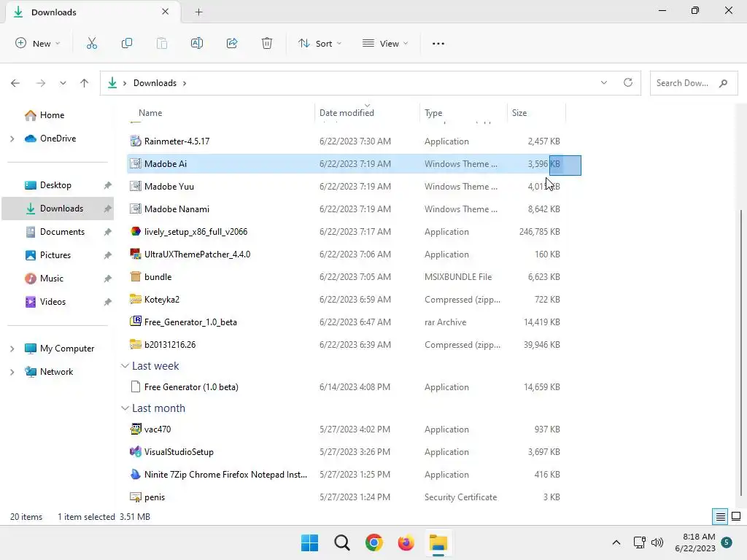747x560 pixels.
Task: Click the VisualStudioSetup file icon
Action: tap(136, 451)
